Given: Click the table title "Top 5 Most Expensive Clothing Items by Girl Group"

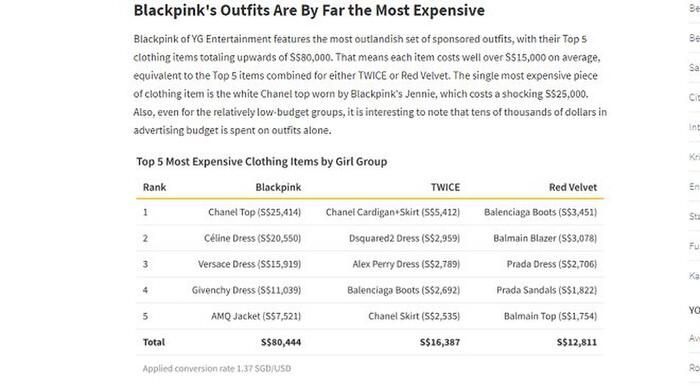Looking at the screenshot, I should tap(262, 161).
